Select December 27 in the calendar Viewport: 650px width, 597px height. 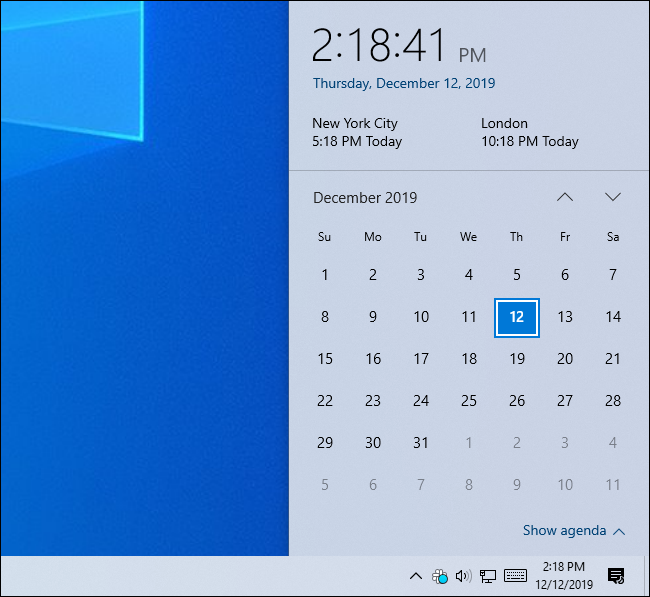point(565,401)
